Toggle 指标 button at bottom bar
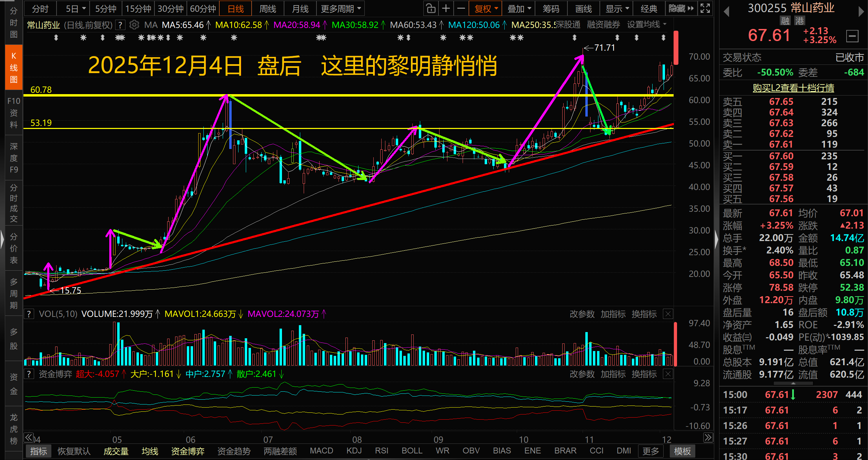Image resolution: width=868 pixels, height=460 pixels. point(38,451)
